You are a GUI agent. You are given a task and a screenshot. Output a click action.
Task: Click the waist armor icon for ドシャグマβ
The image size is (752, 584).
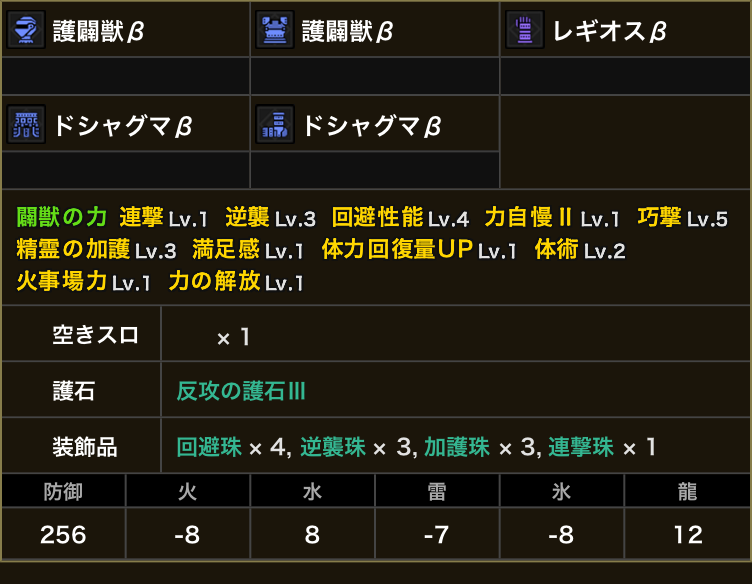26,124
